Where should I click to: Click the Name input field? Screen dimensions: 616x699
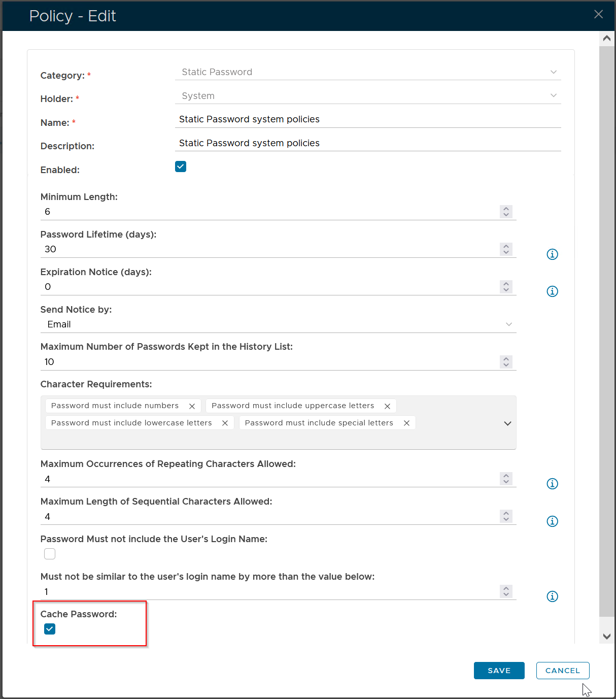(x=368, y=119)
